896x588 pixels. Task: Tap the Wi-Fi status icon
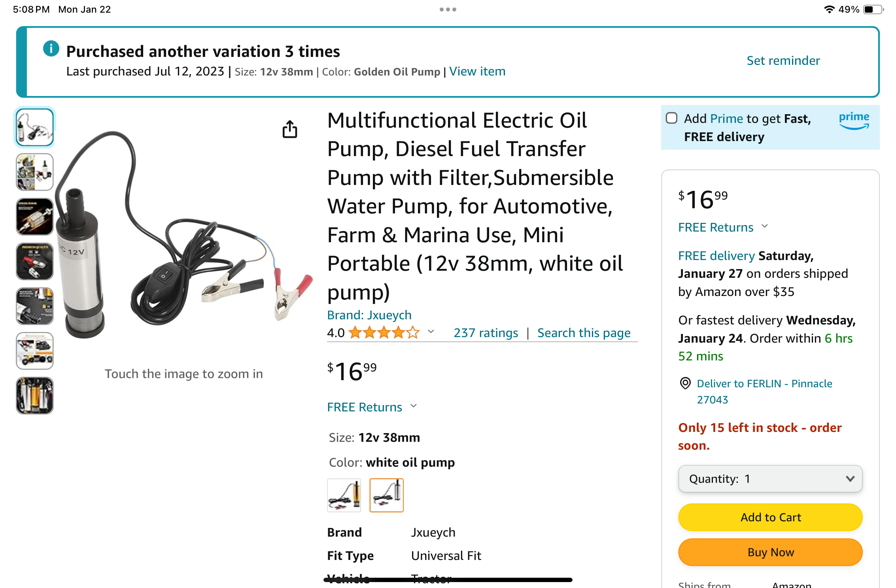(x=829, y=9)
